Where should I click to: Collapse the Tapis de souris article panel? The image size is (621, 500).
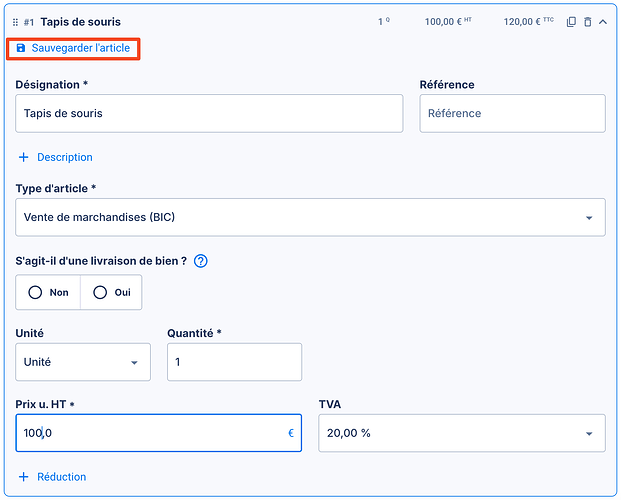pos(603,22)
